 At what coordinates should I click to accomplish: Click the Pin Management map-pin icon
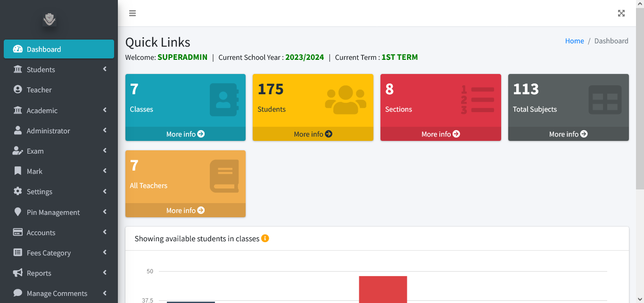tap(18, 212)
